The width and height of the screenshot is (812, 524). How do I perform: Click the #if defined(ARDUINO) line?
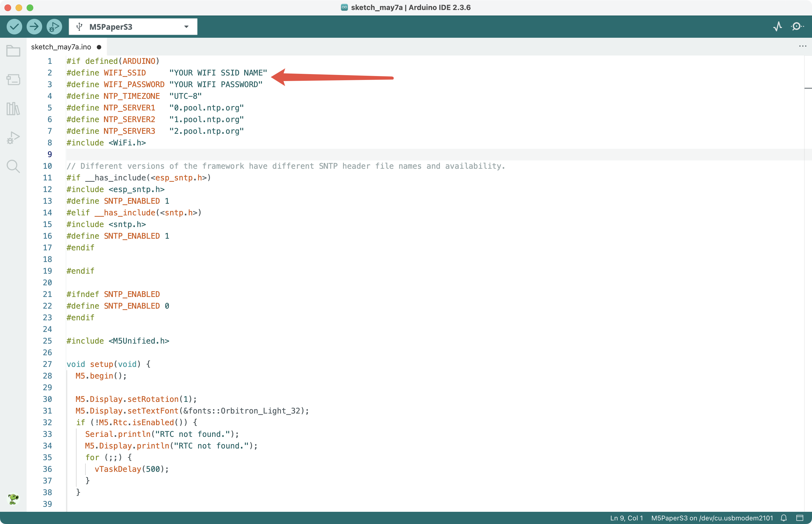[113, 61]
